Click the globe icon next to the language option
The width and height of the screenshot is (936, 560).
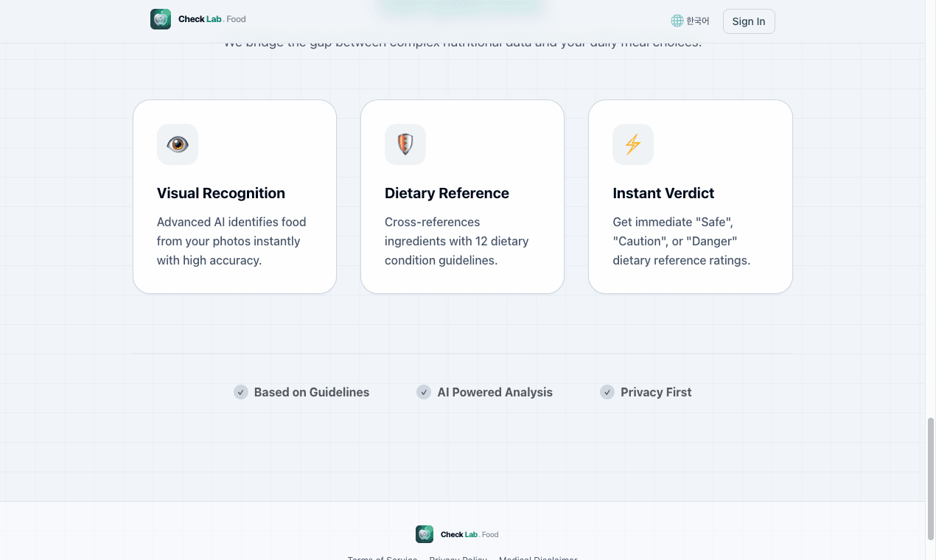point(676,21)
